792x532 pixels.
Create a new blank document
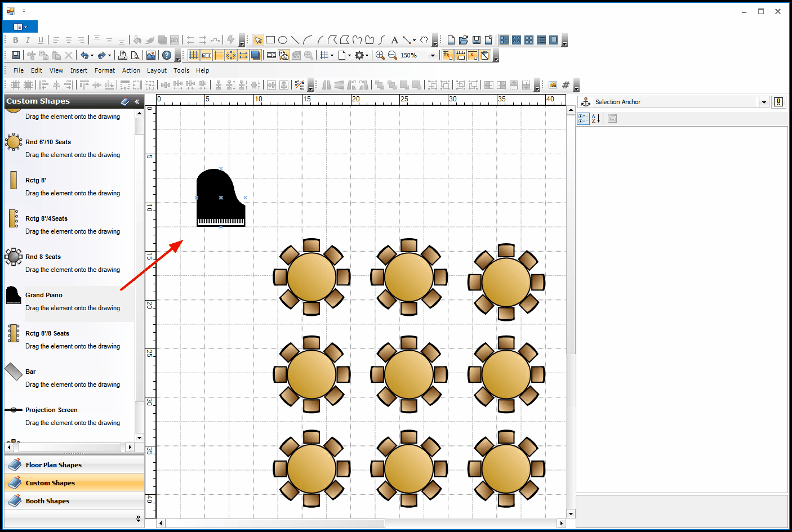pyautogui.click(x=451, y=40)
